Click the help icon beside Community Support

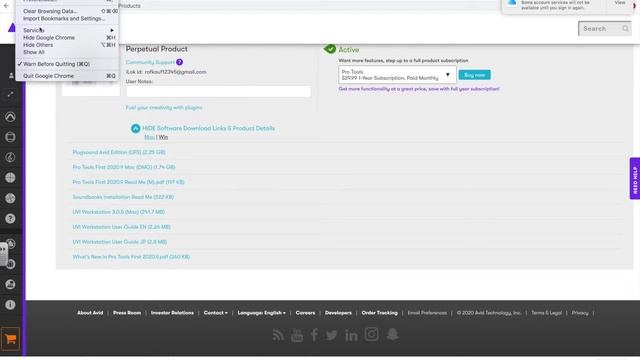[180, 62]
